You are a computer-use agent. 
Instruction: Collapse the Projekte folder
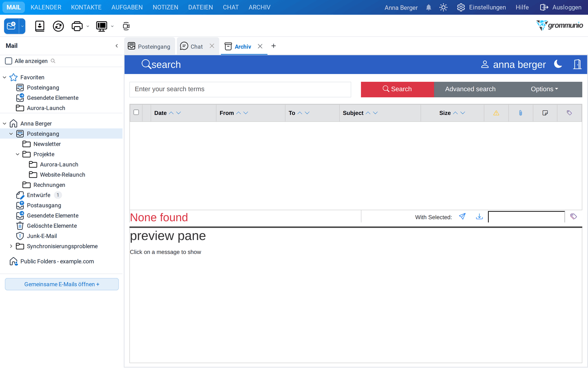(x=18, y=154)
